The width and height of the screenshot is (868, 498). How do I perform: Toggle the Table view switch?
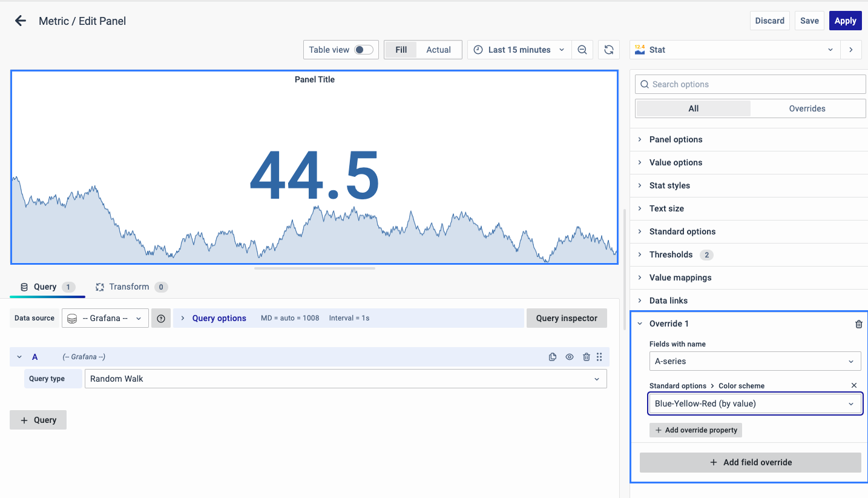pos(363,50)
